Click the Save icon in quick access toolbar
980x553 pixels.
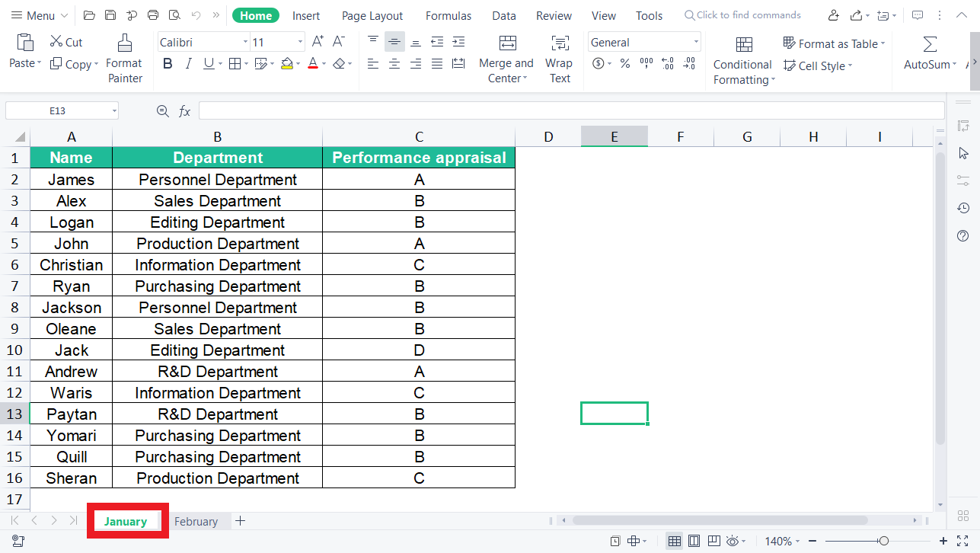[110, 15]
